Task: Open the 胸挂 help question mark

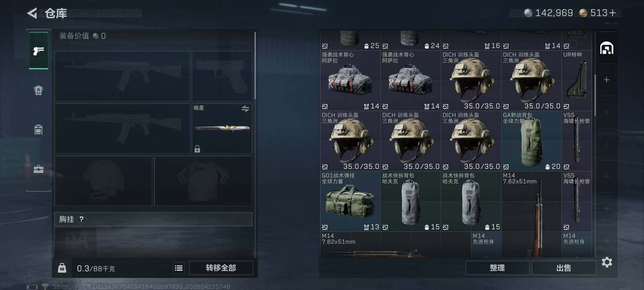Action: pos(82,219)
